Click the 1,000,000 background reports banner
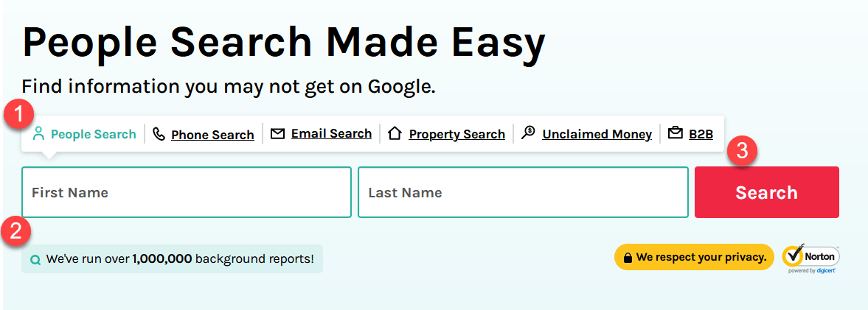This screenshot has height=310, width=868. point(172,258)
